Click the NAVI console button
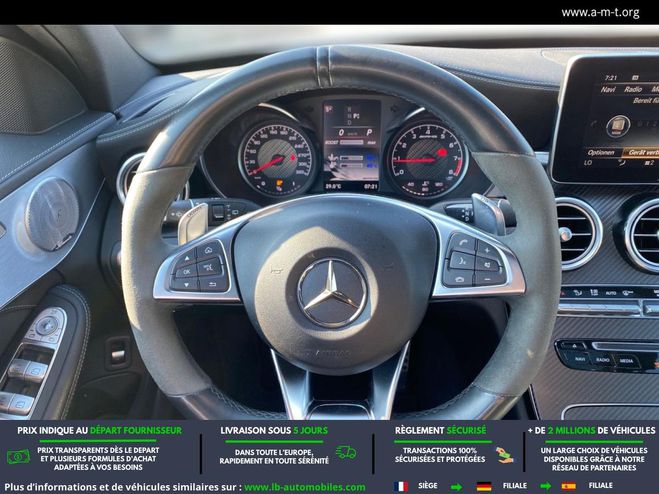 tap(580, 359)
